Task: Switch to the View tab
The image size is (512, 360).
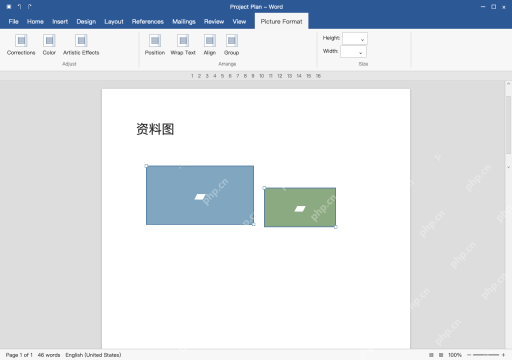Action: 239,22
